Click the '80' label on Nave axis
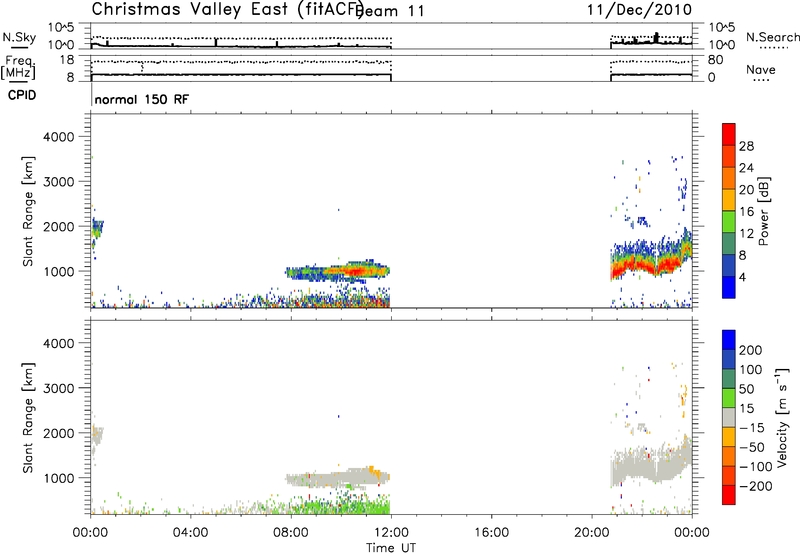The height and width of the screenshot is (554, 800). [x=715, y=60]
